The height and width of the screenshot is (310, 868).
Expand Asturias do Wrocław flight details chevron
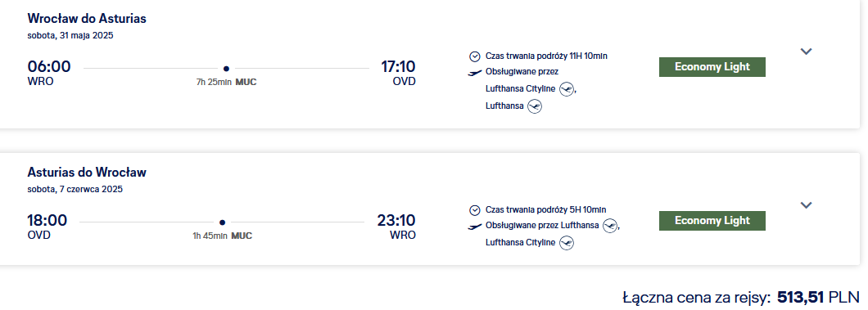click(806, 205)
